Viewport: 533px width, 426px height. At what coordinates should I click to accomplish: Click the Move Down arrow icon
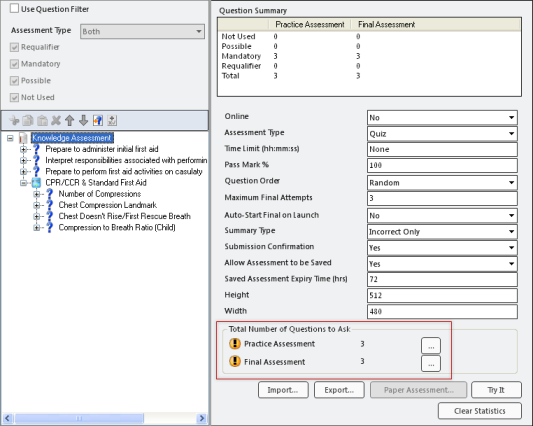83,120
